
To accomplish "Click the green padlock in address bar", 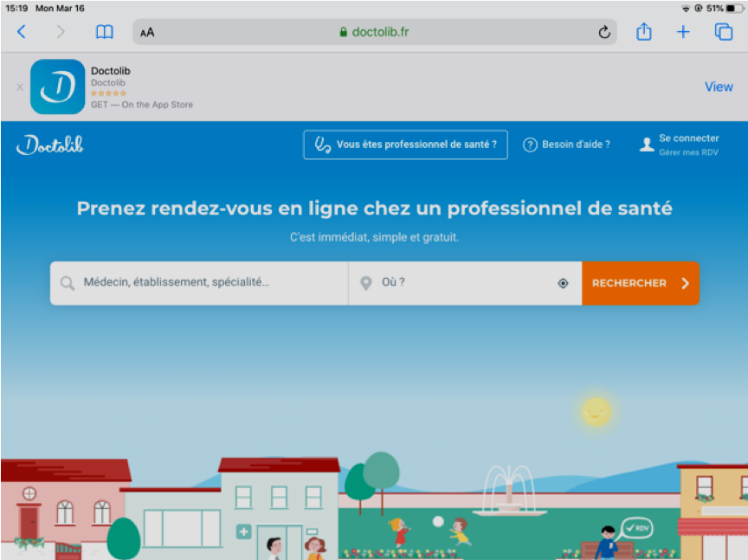I will (343, 32).
